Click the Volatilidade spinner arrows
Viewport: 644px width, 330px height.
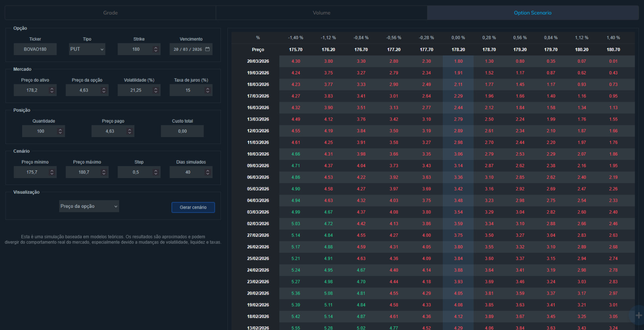pos(156,90)
